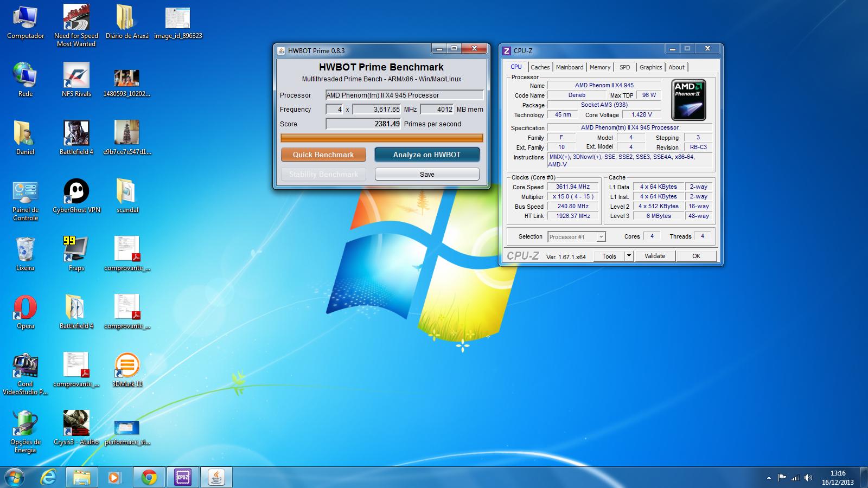Open Windows Media Player from taskbar
The height and width of the screenshot is (488, 868).
(x=114, y=477)
